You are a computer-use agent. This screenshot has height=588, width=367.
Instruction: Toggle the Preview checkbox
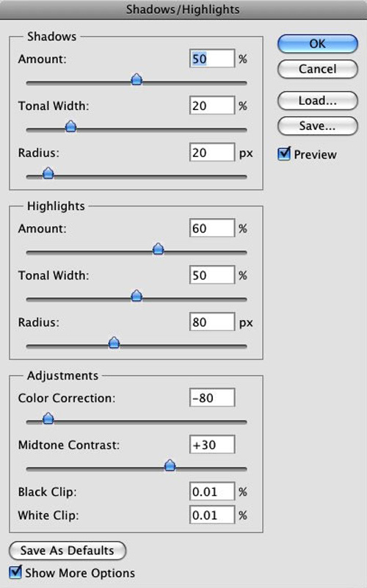[x=284, y=153]
